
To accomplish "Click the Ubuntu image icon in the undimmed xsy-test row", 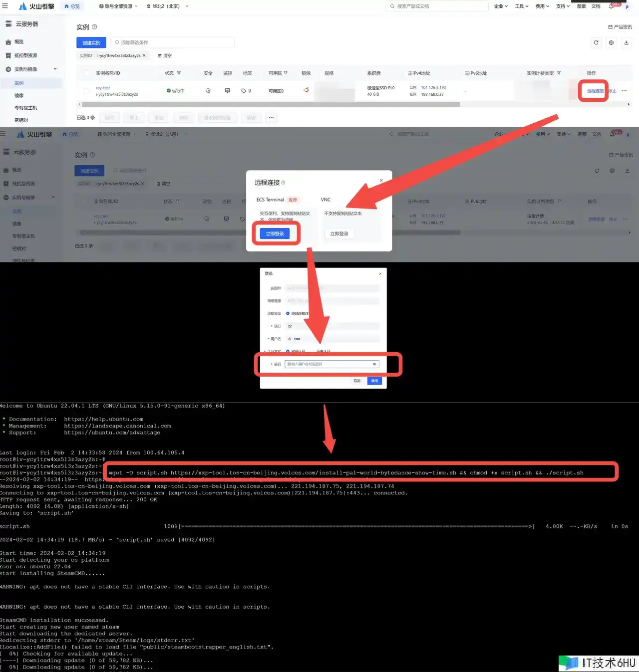I will pyautogui.click(x=306, y=90).
